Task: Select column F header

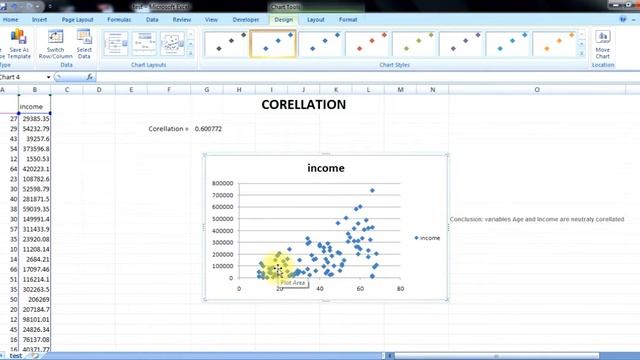Action: click(169, 90)
